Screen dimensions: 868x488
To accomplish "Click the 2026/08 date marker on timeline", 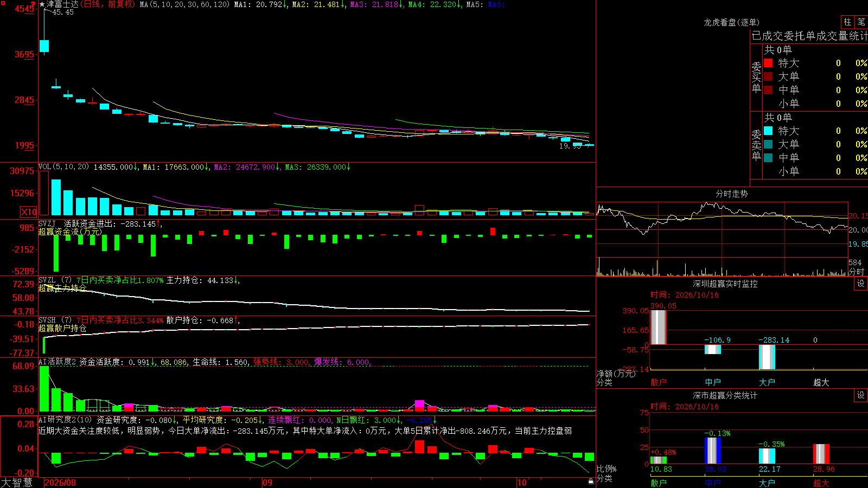I will click(x=60, y=483).
